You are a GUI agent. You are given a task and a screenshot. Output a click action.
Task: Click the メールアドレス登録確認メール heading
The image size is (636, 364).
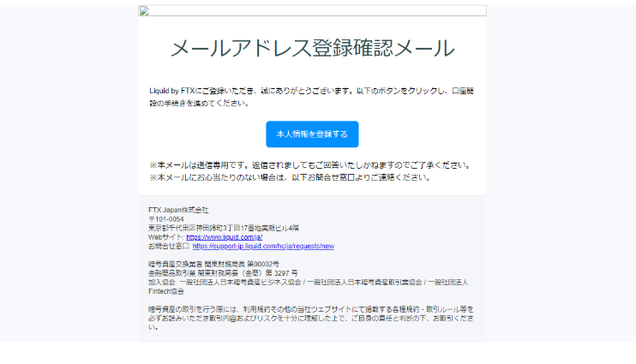[x=312, y=48]
